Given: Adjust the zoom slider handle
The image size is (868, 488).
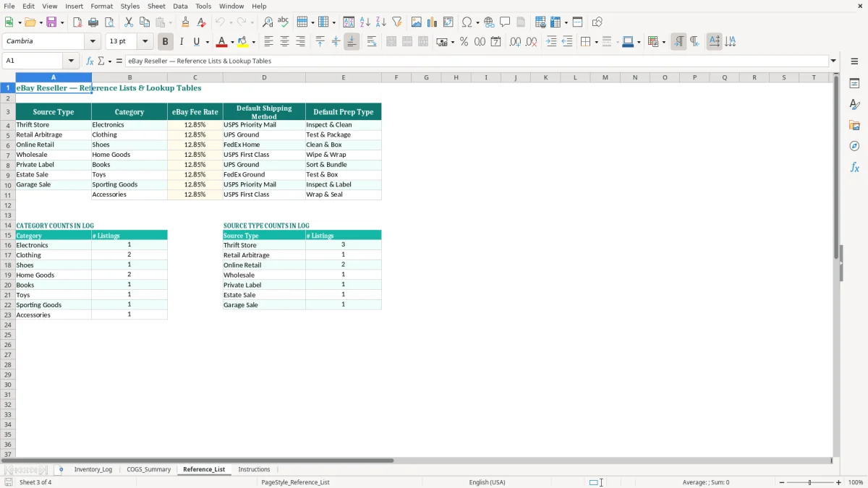Looking at the screenshot, I should click(810, 482).
